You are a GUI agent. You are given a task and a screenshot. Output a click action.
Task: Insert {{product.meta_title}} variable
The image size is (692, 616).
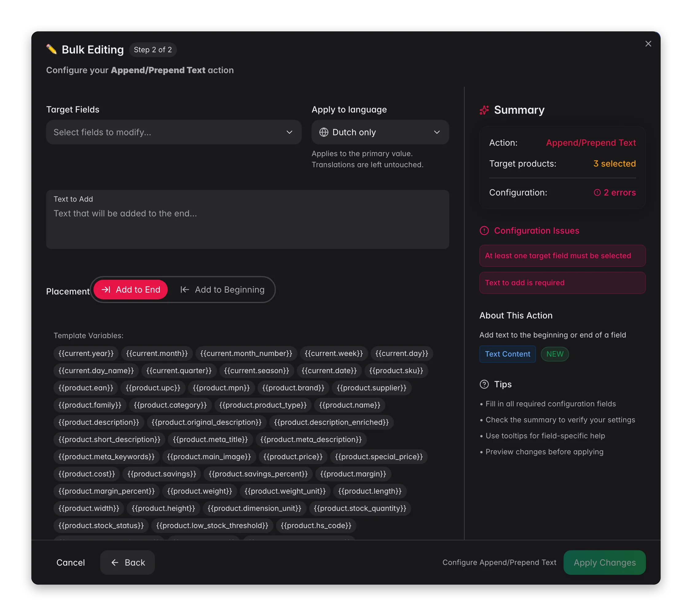[x=210, y=440]
